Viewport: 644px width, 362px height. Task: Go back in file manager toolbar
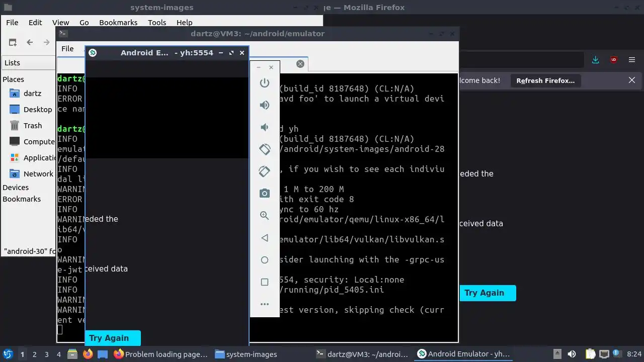pos(30,42)
